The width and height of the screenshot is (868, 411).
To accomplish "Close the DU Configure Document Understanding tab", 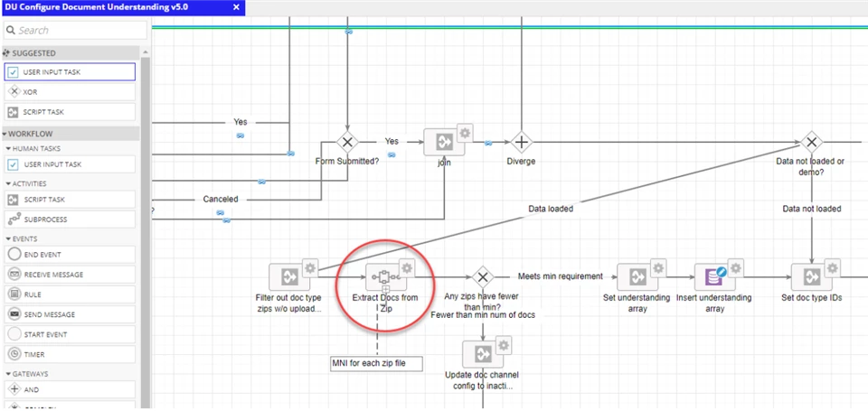I will tap(236, 7).
